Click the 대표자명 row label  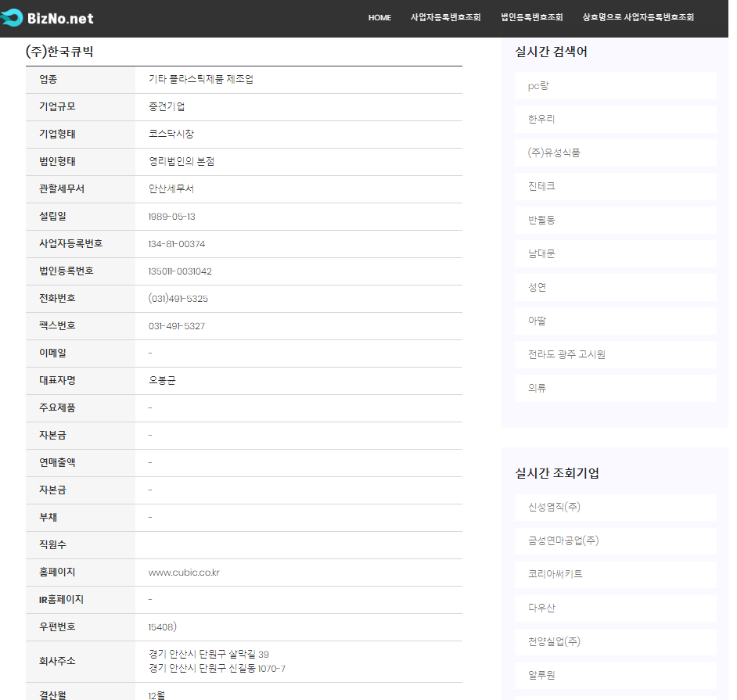click(x=57, y=381)
